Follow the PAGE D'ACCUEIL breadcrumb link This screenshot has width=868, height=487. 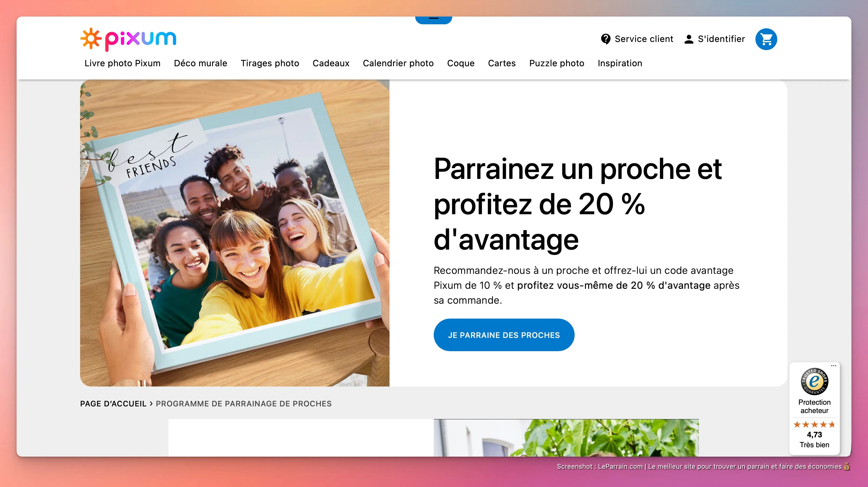(x=113, y=403)
